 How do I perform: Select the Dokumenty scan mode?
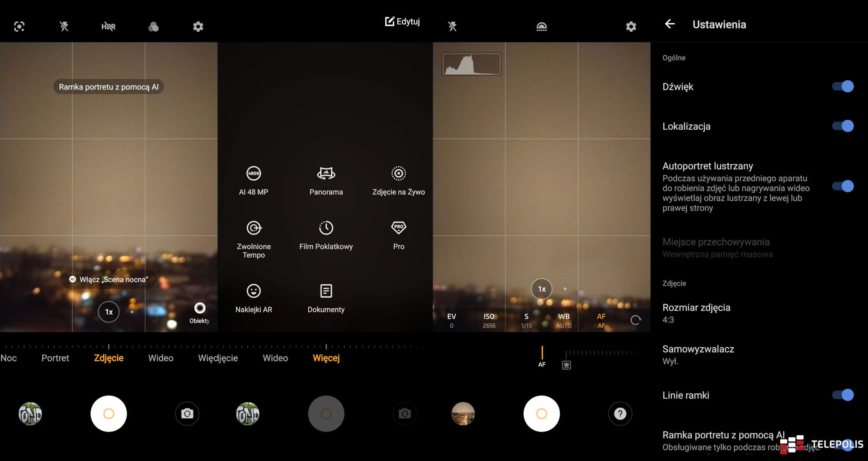(x=326, y=291)
